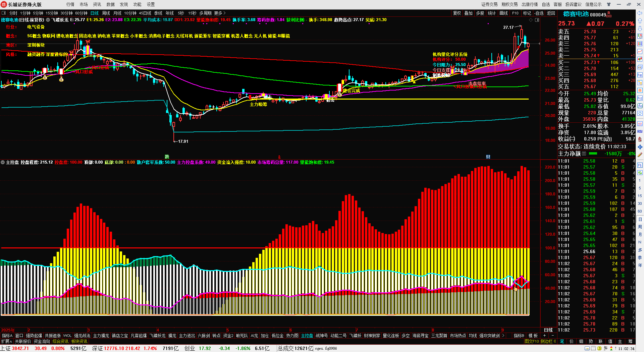This screenshot has height=352, width=644.
Task: Click the square window icon at chart top-right
Action: [x=537, y=20]
